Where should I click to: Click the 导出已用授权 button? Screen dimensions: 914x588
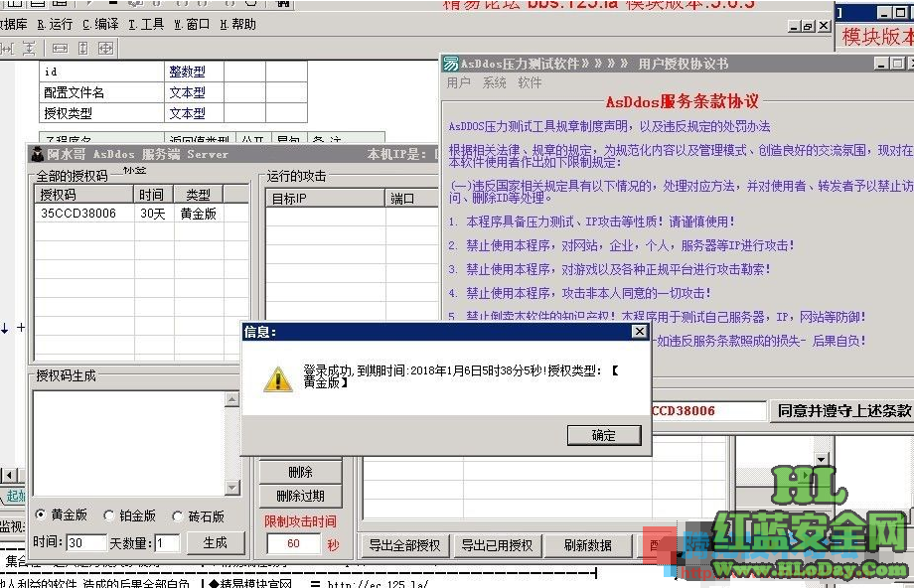pyautogui.click(x=497, y=545)
